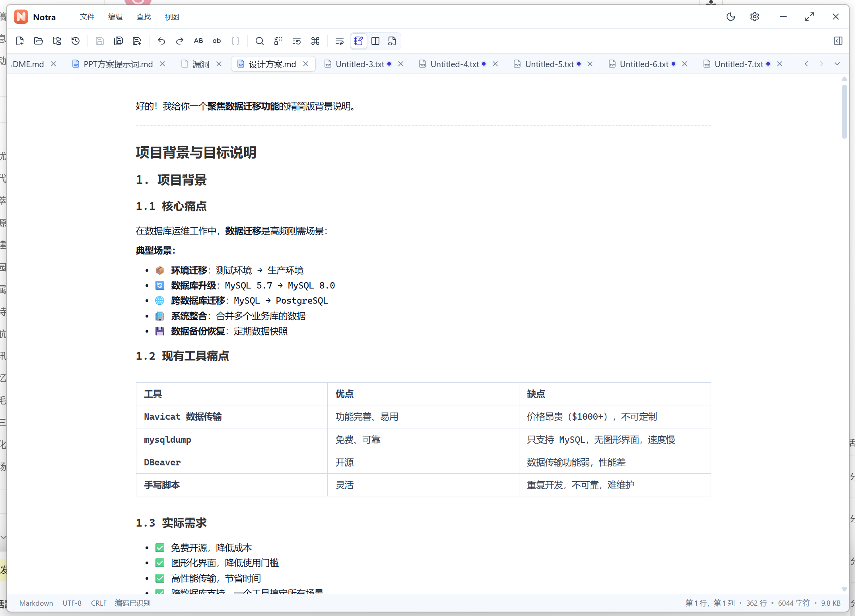The width and height of the screenshot is (855, 616).
Task: Toggle the right side panel
Action: point(838,41)
